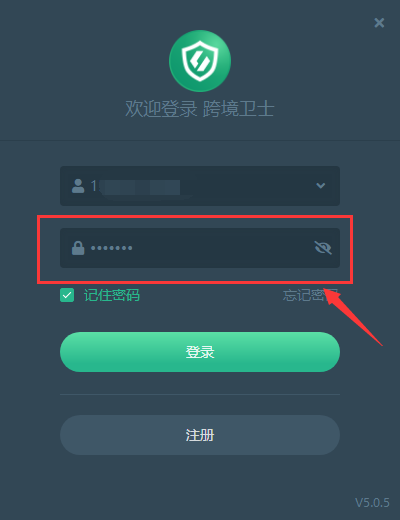The image size is (400, 520).
Task: Uncheck the 记住密码 checkbox
Action: click(67, 295)
